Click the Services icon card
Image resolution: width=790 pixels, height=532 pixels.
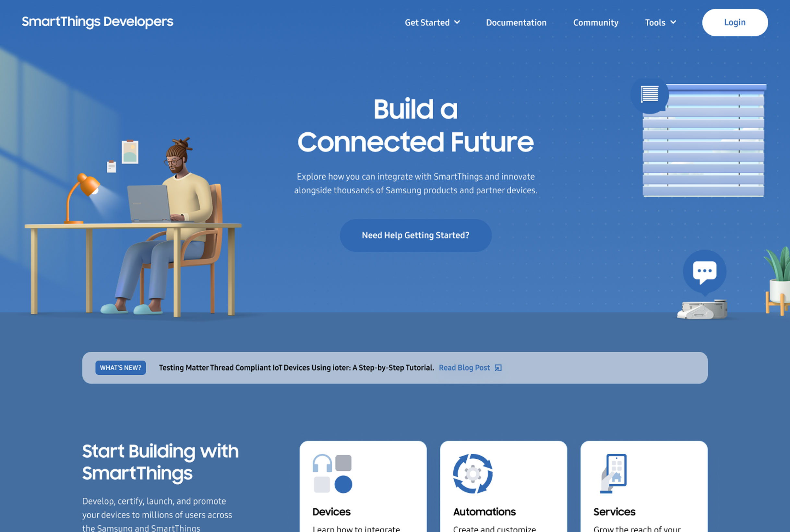pyautogui.click(x=643, y=486)
